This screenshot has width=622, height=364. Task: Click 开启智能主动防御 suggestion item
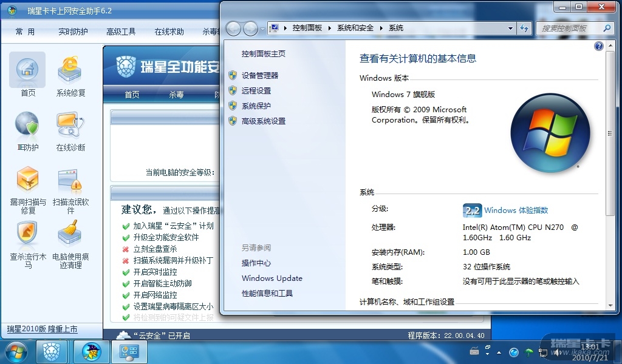pos(162,283)
